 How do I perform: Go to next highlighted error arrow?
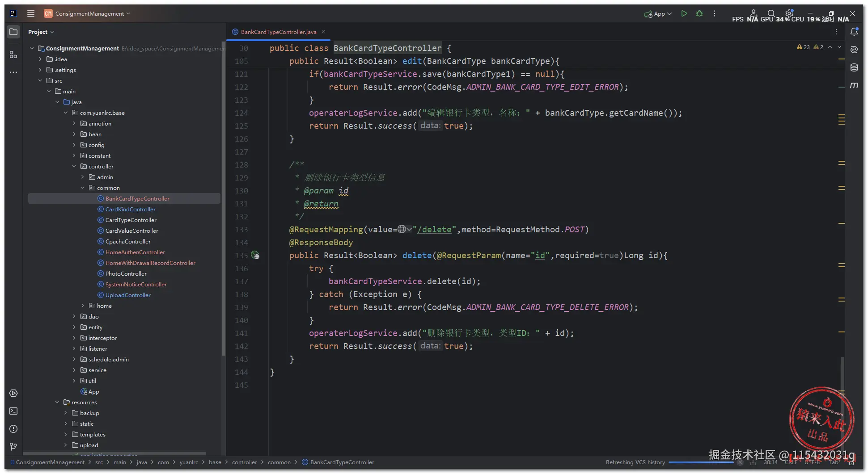(839, 47)
